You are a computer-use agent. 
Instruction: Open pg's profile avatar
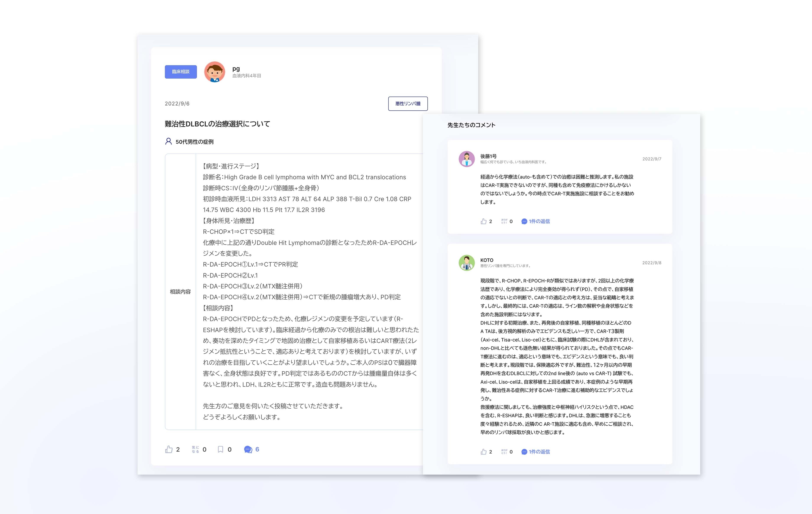click(214, 72)
